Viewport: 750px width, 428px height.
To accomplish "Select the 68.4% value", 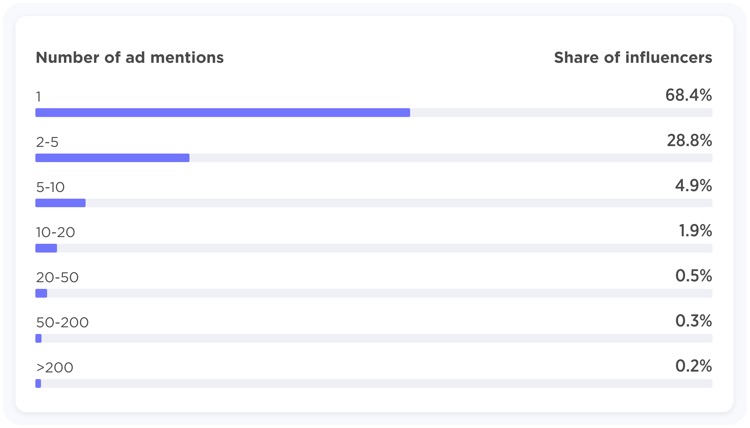I will pos(688,95).
